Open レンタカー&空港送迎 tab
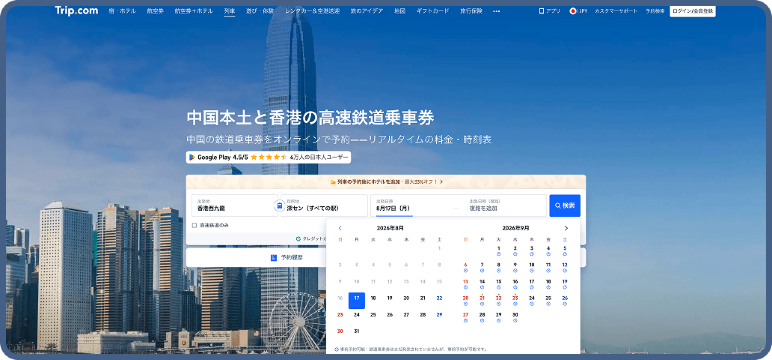Viewport: 772px width, 360px height. pyautogui.click(x=312, y=11)
